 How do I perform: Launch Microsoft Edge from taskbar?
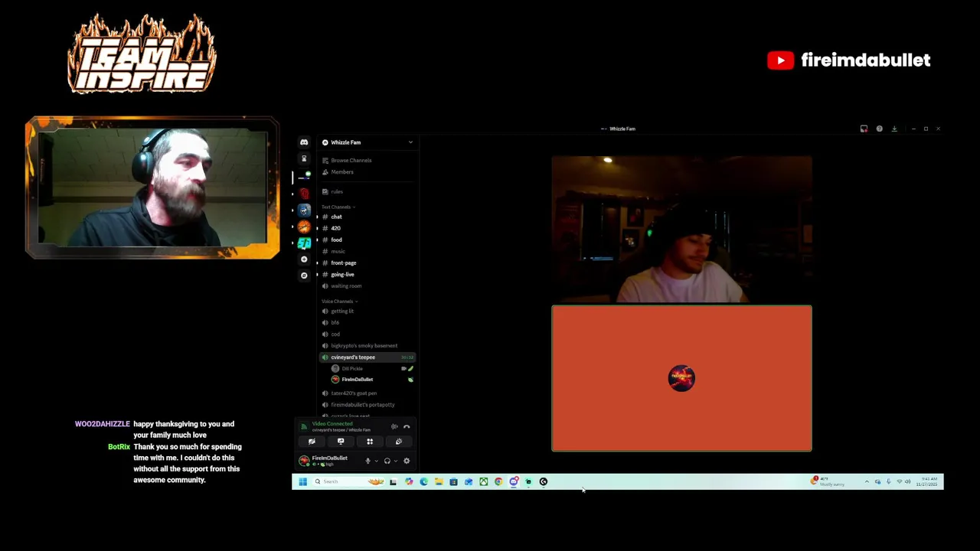[x=423, y=481]
